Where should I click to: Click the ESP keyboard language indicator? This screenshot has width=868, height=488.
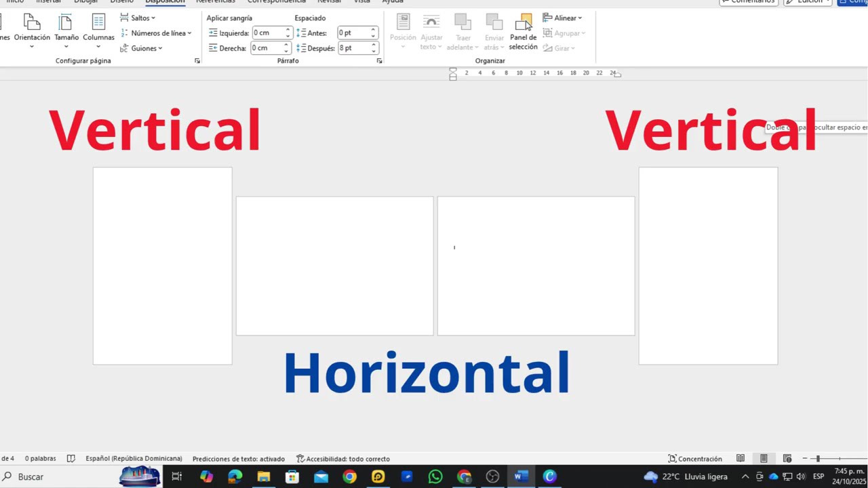tap(818, 477)
